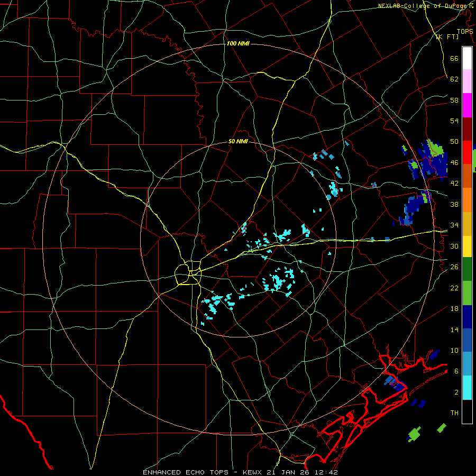
Task: Click the 54 legend value
Action: click(454, 121)
